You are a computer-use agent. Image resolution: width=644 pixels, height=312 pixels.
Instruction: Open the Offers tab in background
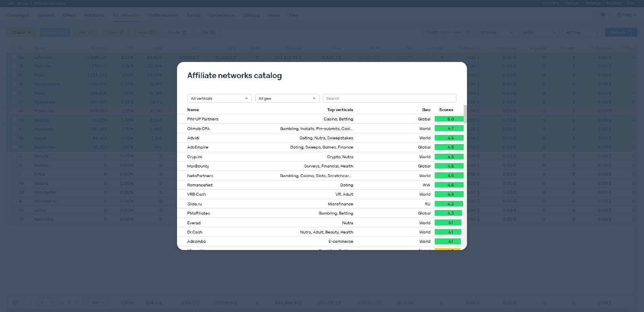point(69,15)
